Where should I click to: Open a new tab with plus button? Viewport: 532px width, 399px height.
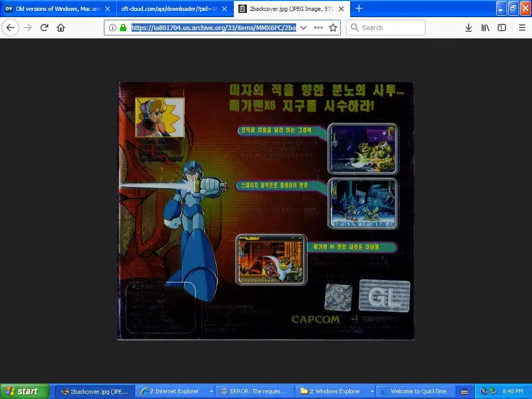(x=359, y=8)
